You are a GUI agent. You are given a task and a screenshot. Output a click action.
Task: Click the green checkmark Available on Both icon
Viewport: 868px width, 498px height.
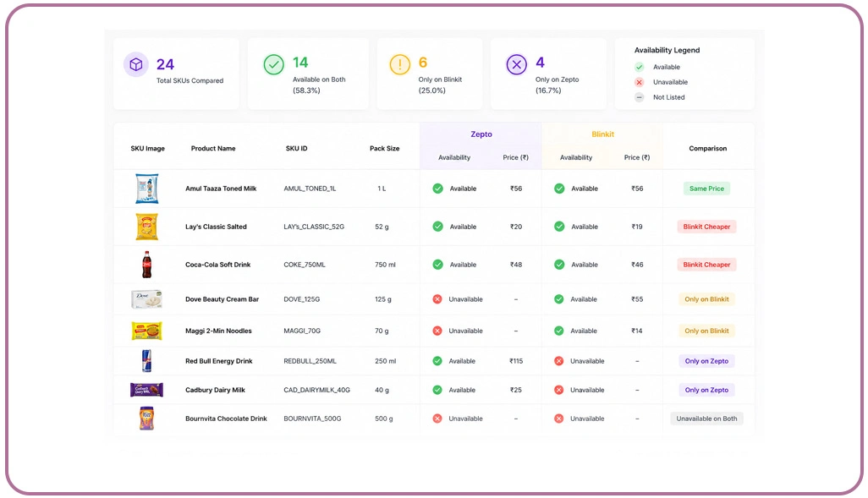(273, 65)
